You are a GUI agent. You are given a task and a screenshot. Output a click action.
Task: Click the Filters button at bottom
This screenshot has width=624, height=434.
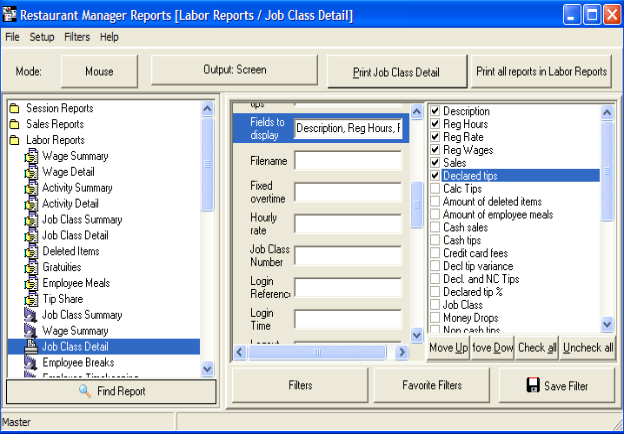[300, 385]
